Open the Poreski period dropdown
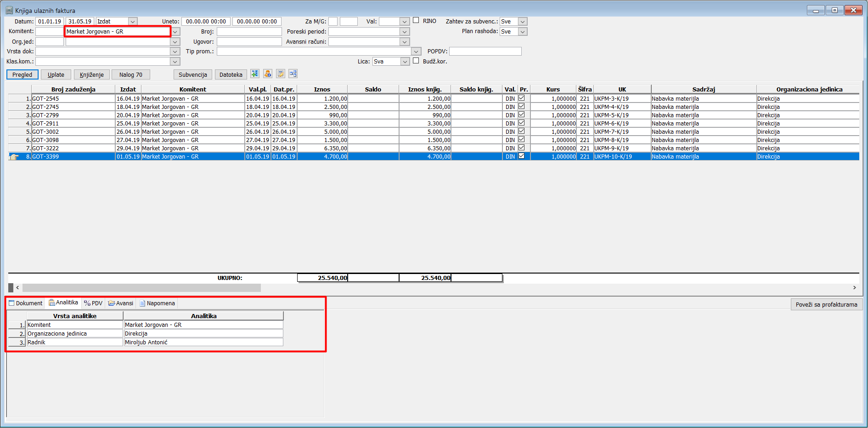This screenshot has height=428, width=868. [x=405, y=32]
